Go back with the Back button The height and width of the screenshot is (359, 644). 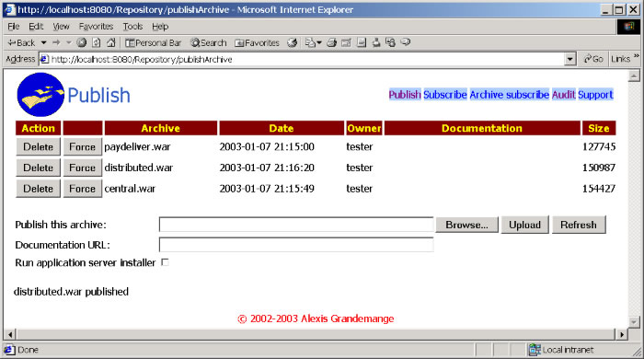tap(22, 42)
